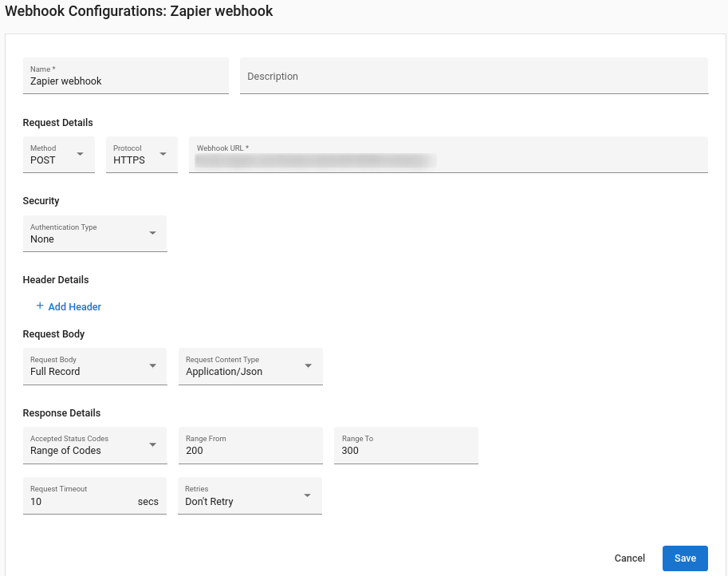Expand the Accepted Status Codes dropdown
The width and height of the screenshot is (728, 576).
coord(95,445)
